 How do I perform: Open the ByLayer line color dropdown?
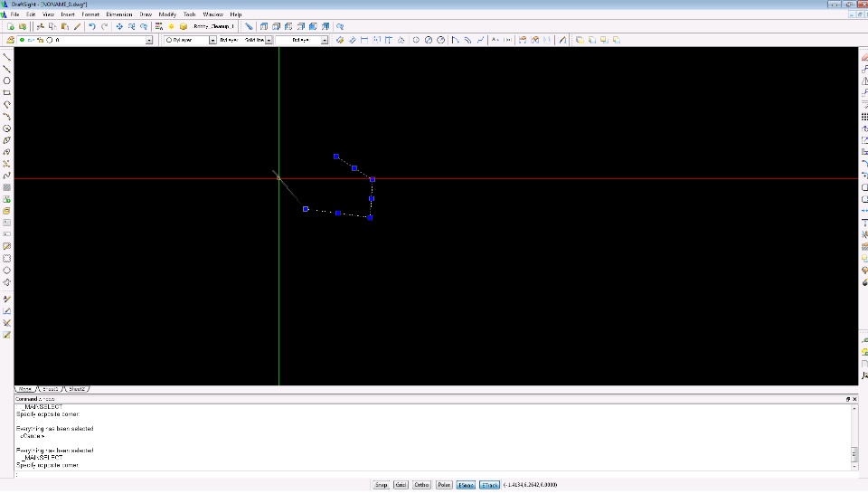pyautogui.click(x=212, y=40)
